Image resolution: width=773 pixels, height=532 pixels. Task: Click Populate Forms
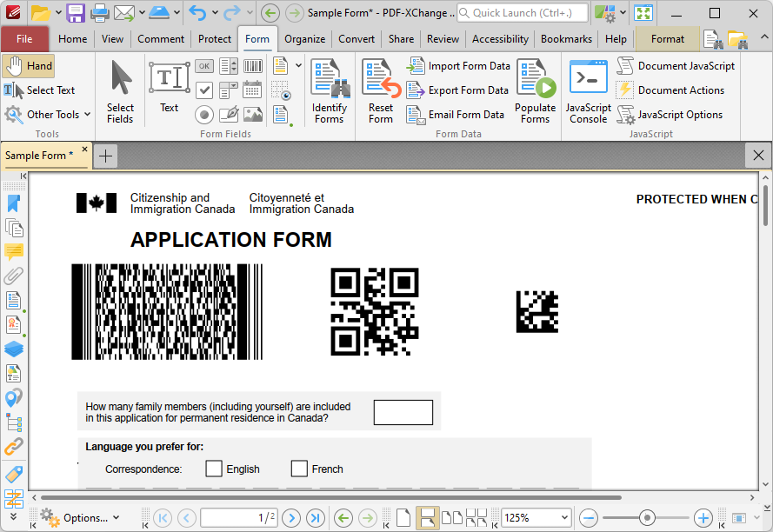click(x=536, y=91)
